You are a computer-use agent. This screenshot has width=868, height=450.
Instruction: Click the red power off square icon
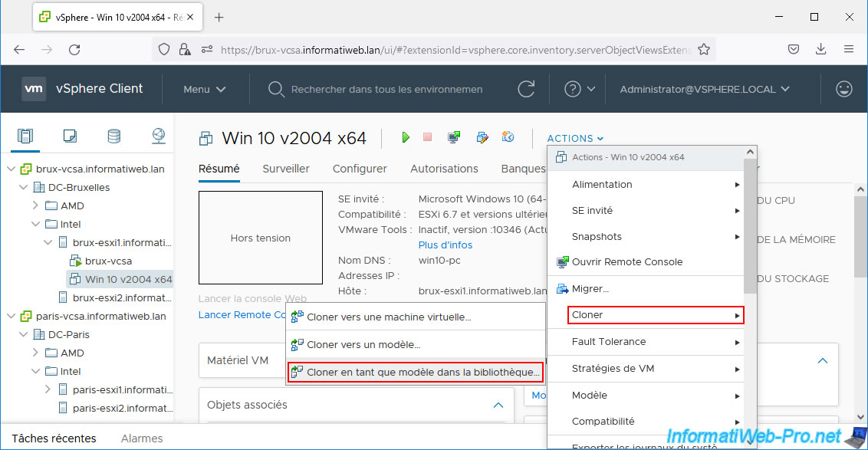click(427, 136)
